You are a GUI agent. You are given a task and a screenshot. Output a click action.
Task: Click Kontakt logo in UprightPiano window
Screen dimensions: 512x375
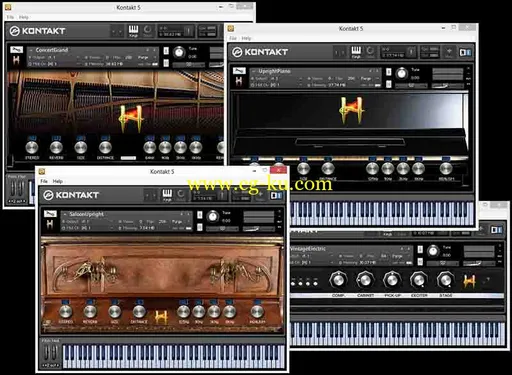(260, 52)
